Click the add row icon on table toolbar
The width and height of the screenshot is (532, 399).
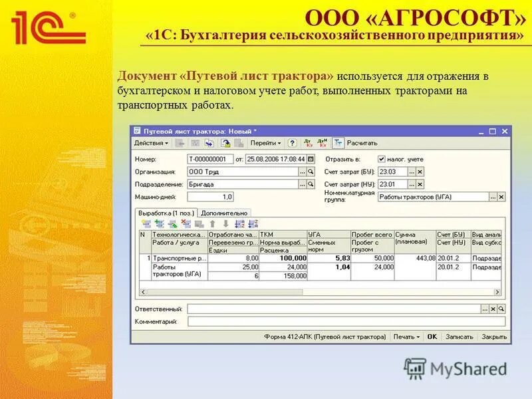(146, 223)
